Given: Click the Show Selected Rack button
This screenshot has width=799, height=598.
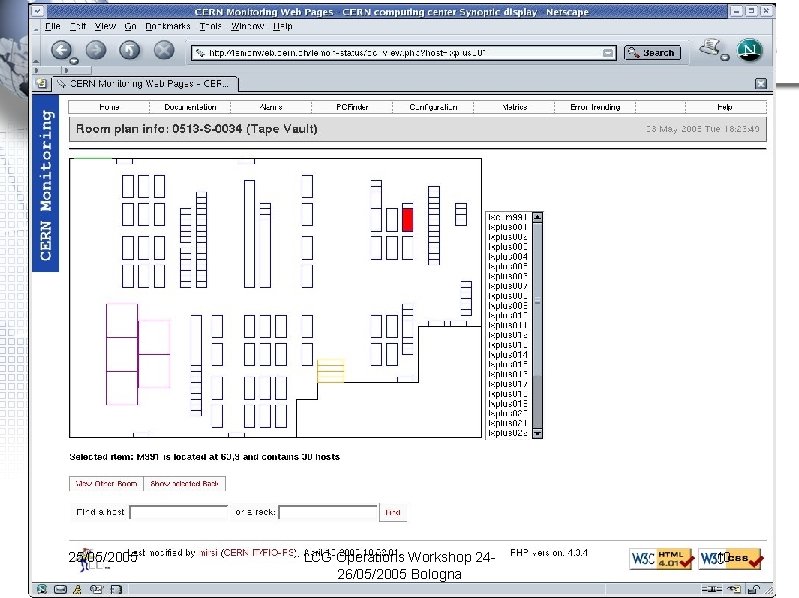Looking at the screenshot, I should pos(184,483).
